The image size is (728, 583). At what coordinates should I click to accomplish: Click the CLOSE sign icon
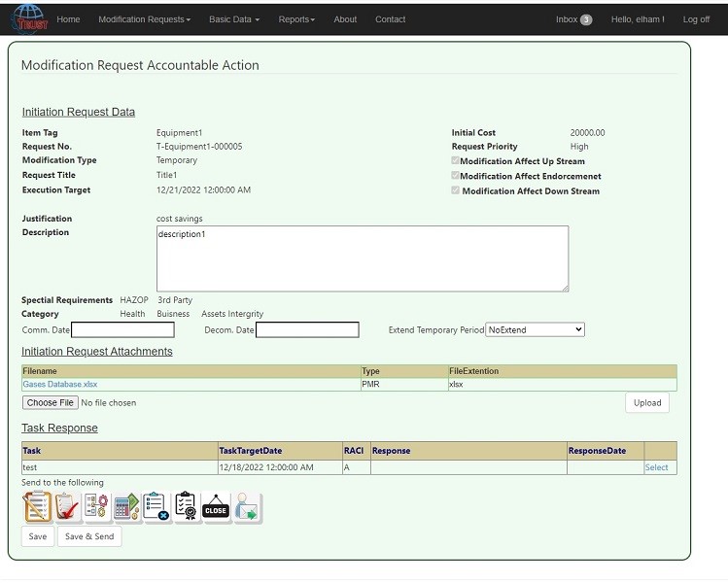[x=216, y=507]
